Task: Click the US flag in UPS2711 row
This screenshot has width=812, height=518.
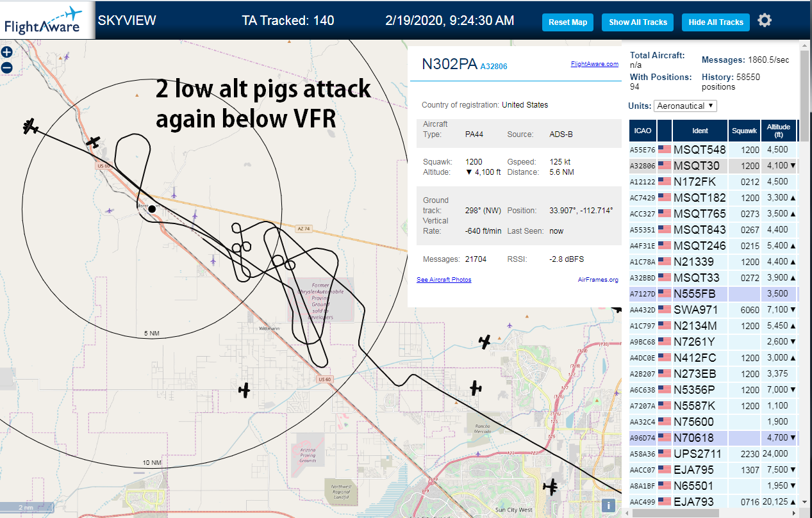Action: (x=665, y=454)
